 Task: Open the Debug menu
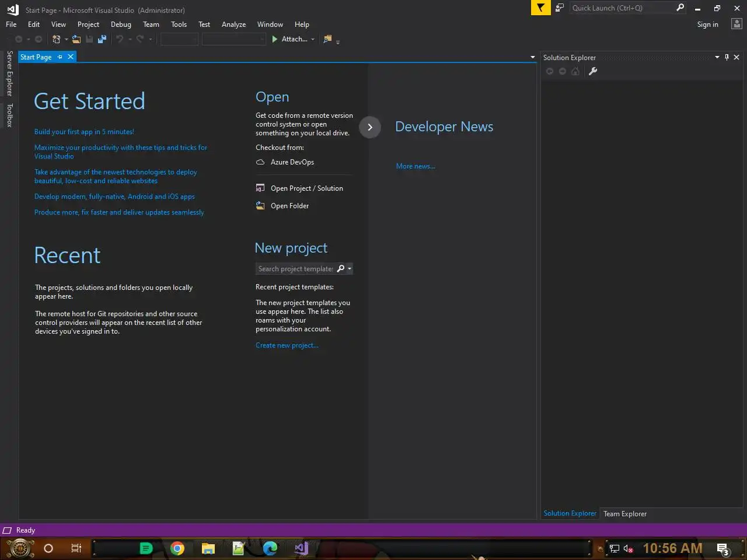(121, 24)
